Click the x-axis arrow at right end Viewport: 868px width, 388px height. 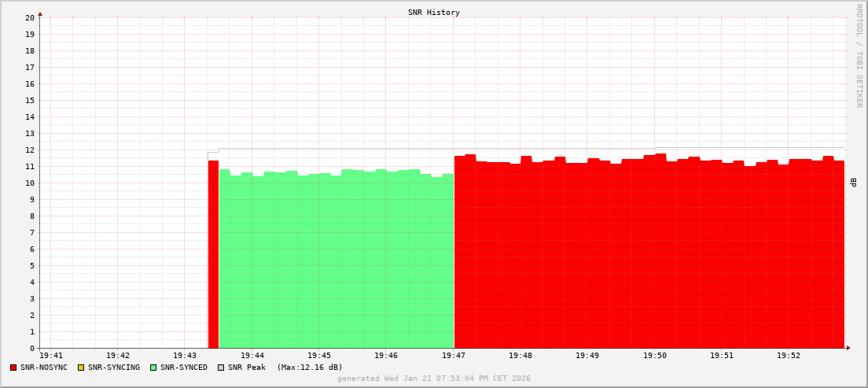848,347
